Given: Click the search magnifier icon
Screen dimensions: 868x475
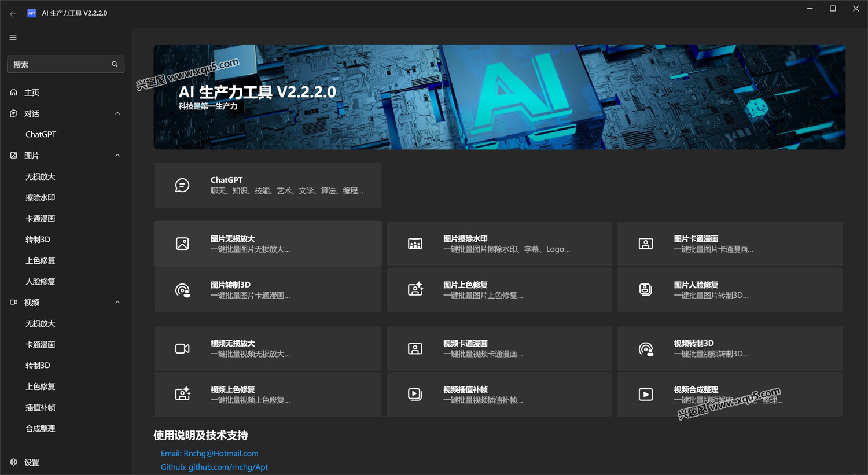Looking at the screenshot, I should 115,64.
